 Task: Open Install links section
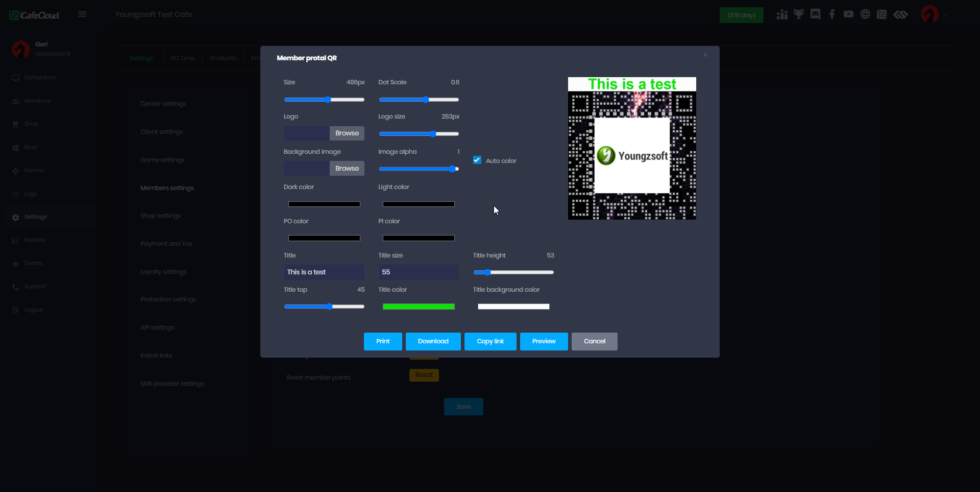[x=157, y=356]
